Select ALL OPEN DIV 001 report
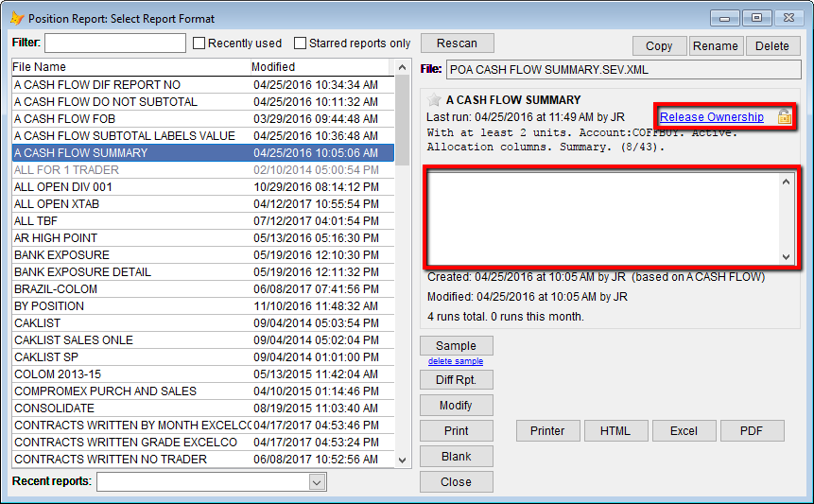 [x=203, y=187]
